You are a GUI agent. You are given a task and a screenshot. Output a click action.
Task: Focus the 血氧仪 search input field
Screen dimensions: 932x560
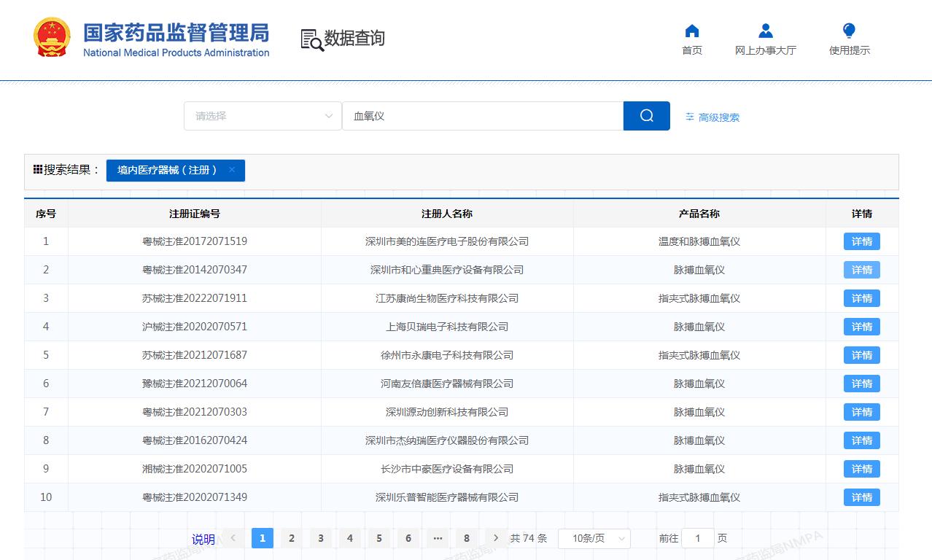click(482, 116)
